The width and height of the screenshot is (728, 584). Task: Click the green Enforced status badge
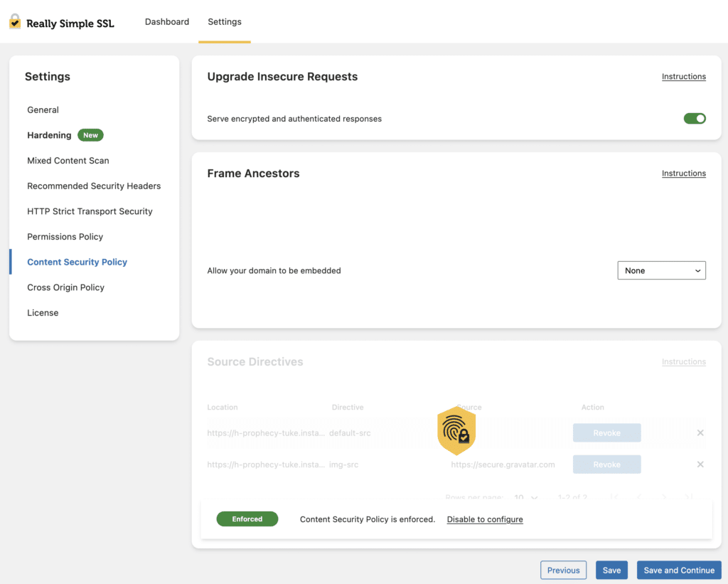pyautogui.click(x=247, y=519)
